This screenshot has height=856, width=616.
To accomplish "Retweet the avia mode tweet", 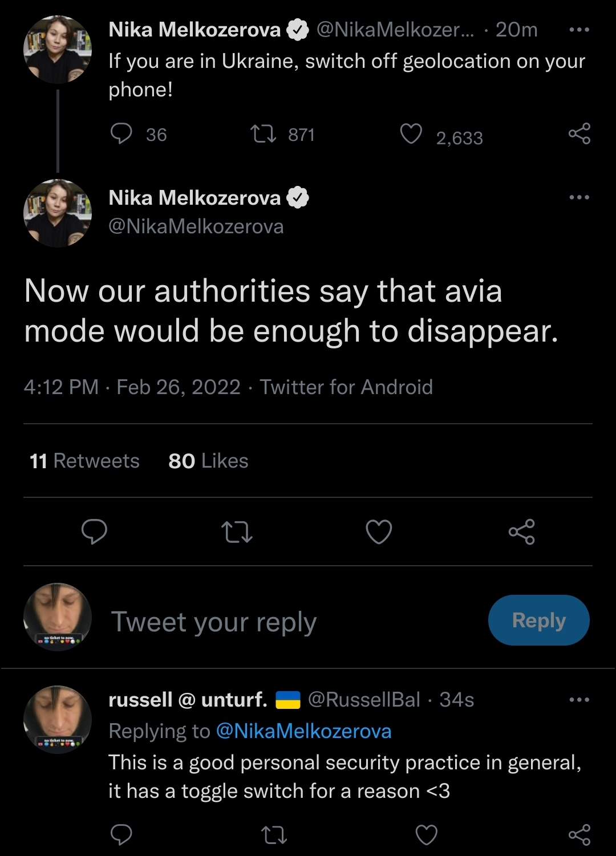I will pyautogui.click(x=237, y=532).
